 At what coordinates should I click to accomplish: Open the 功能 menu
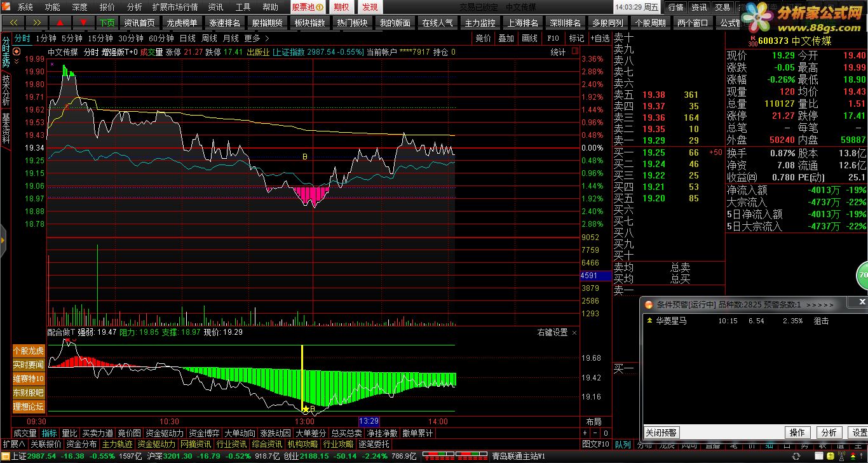53,7
